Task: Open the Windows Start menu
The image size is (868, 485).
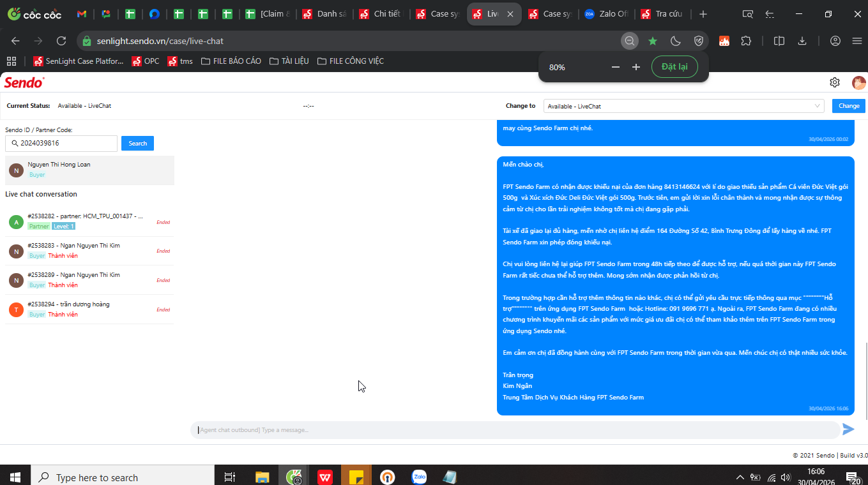Action: pos(15,477)
